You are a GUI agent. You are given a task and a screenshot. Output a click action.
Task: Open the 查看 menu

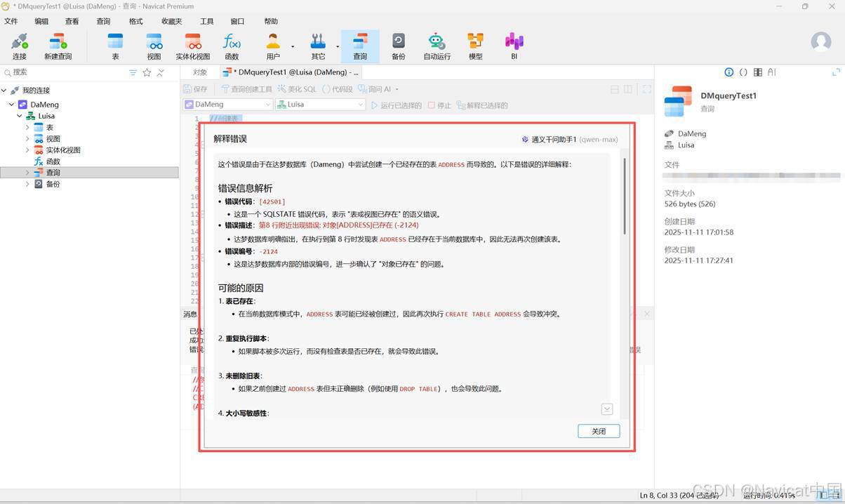72,21
